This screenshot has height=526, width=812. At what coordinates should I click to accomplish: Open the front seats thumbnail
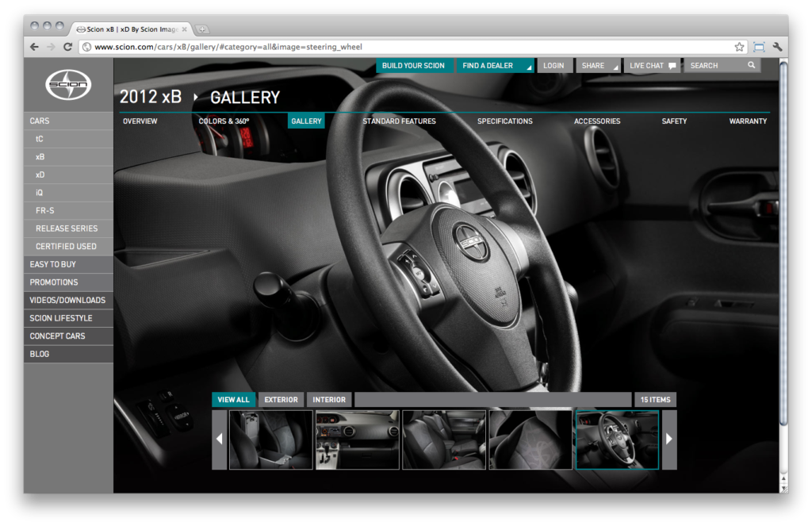point(444,440)
